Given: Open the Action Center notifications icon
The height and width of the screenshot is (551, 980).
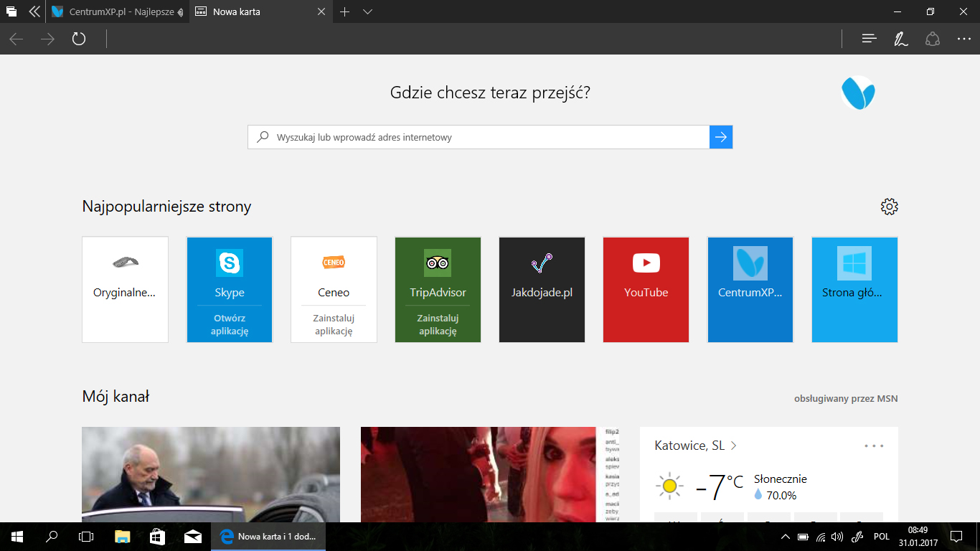Looking at the screenshot, I should point(956,536).
